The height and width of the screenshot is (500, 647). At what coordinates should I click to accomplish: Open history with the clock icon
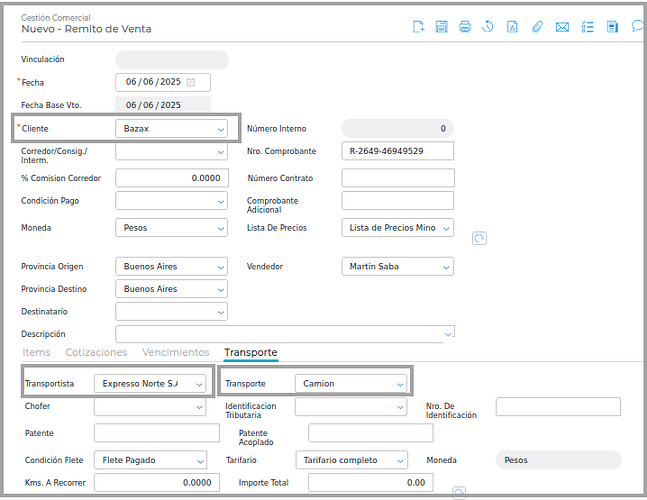coord(489,27)
